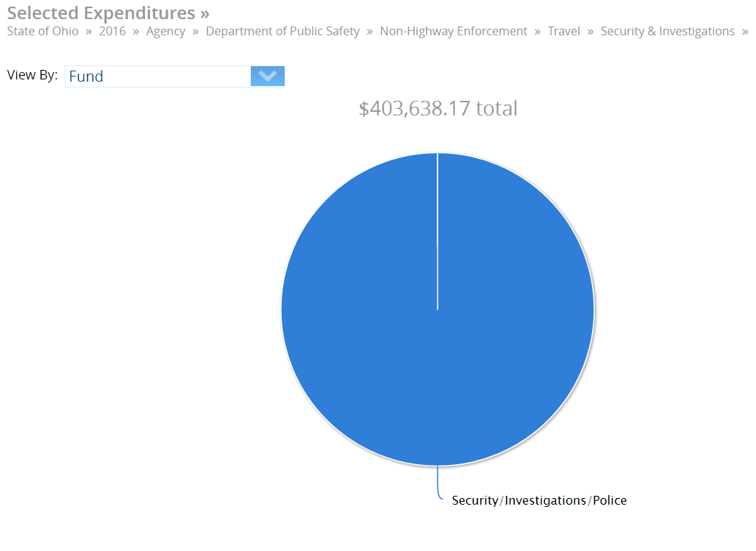Image resolution: width=756 pixels, height=551 pixels.
Task: Select the Fund combo box field
Action: [154, 76]
